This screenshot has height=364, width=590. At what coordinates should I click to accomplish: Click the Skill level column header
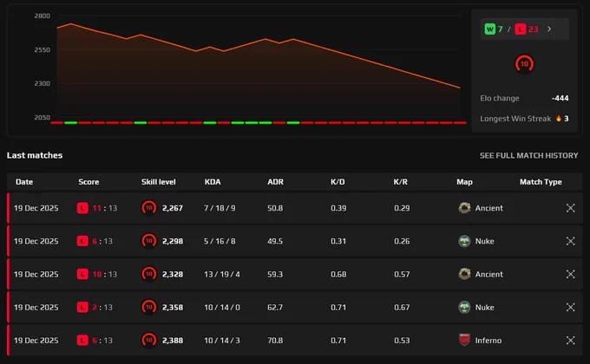click(159, 182)
